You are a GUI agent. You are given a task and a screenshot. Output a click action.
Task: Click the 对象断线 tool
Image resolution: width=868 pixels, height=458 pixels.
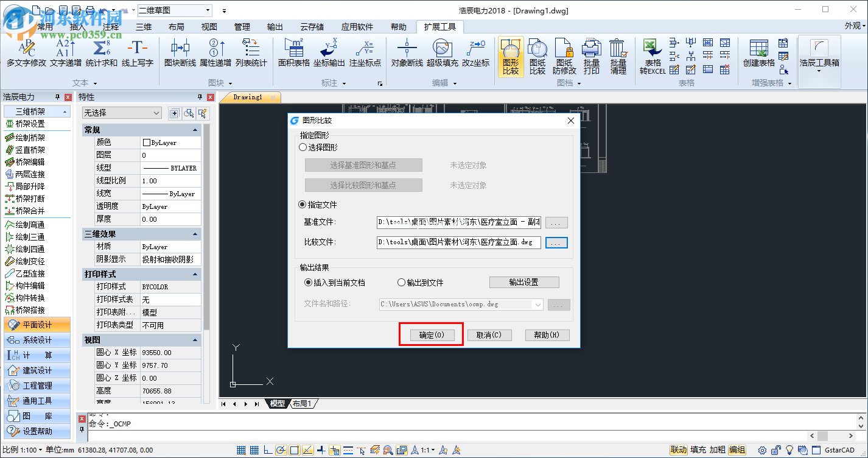point(407,53)
